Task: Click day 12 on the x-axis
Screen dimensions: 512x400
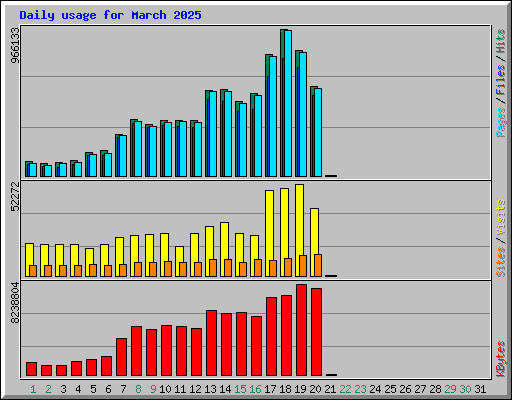Action: coord(195,389)
